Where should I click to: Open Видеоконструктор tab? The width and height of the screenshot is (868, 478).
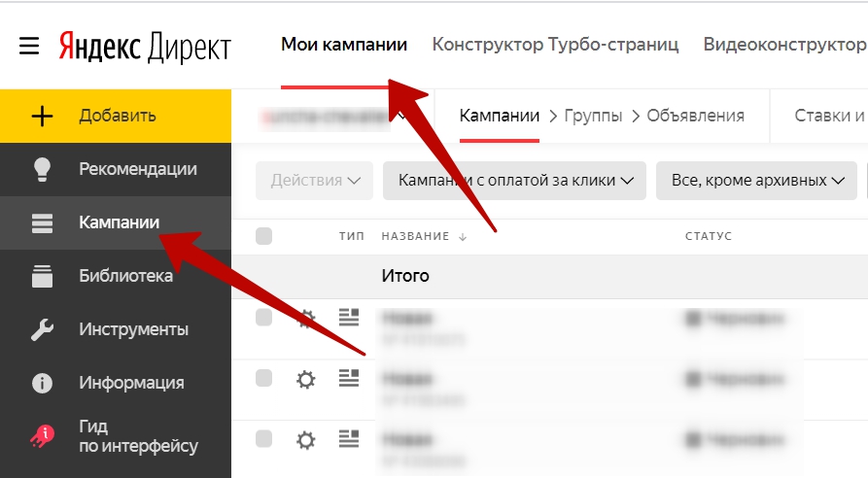point(785,45)
